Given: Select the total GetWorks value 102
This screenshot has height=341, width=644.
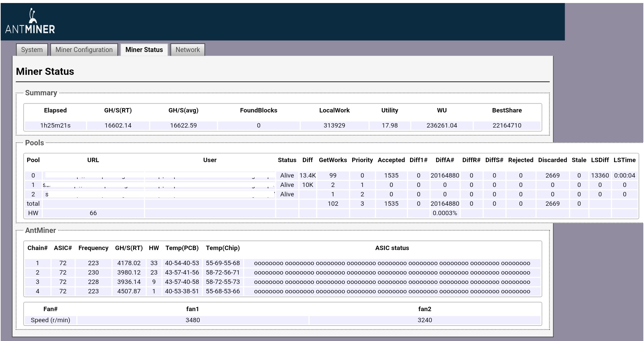Looking at the screenshot, I should coord(333,204).
